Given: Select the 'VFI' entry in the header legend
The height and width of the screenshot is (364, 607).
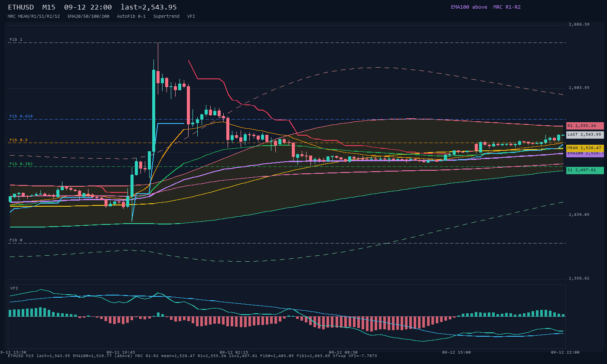Looking at the screenshot, I should pyautogui.click(x=191, y=16).
